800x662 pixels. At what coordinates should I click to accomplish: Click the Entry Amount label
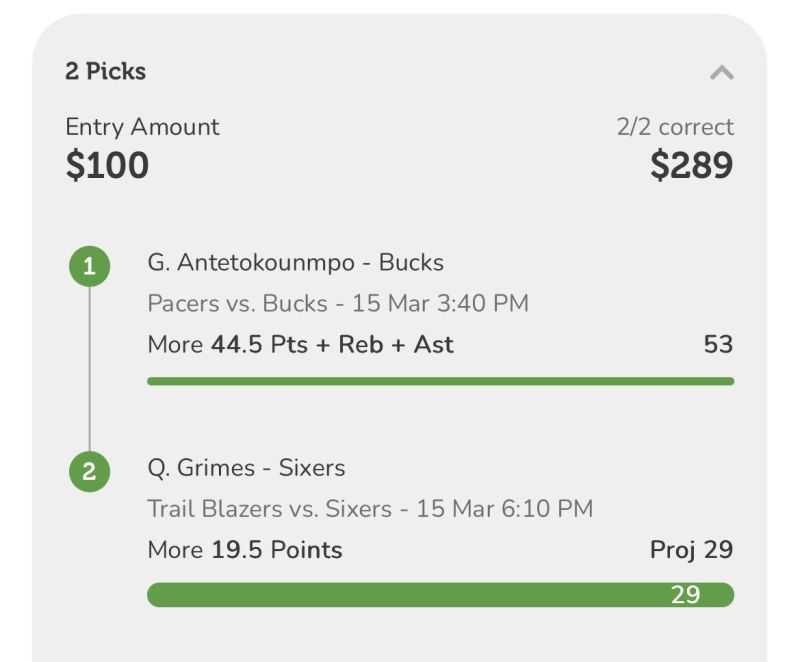pyautogui.click(x=142, y=127)
